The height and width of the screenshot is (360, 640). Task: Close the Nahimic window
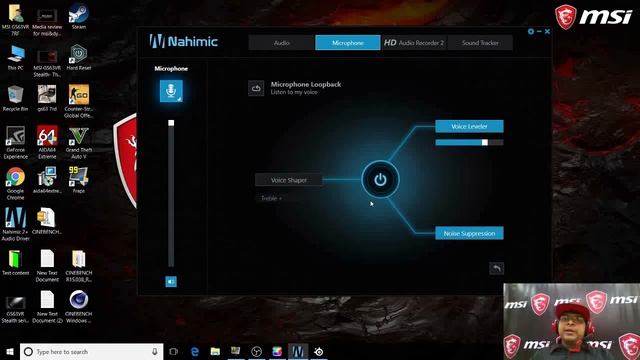tap(547, 31)
